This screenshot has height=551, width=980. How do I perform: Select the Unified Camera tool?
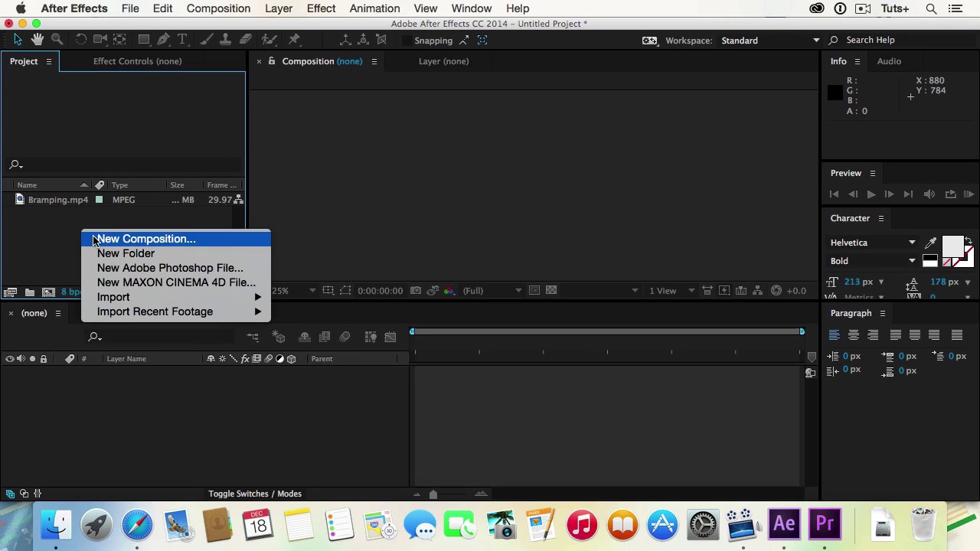100,40
